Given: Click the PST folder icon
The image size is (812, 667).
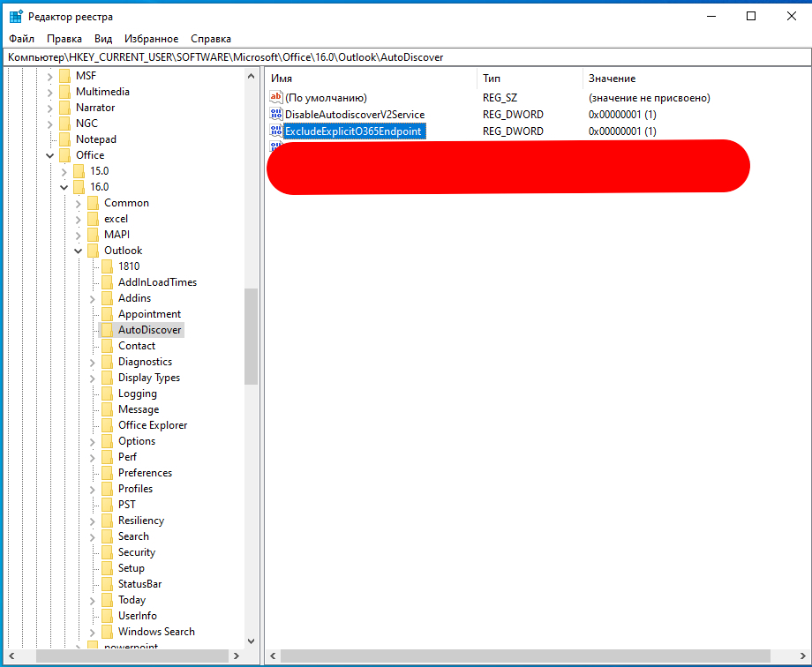Looking at the screenshot, I should point(107,505).
